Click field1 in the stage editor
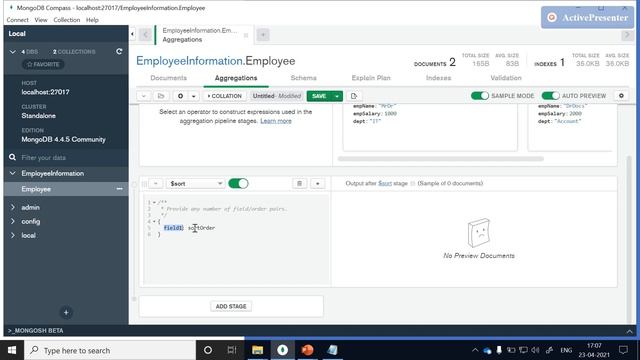 click(x=173, y=228)
